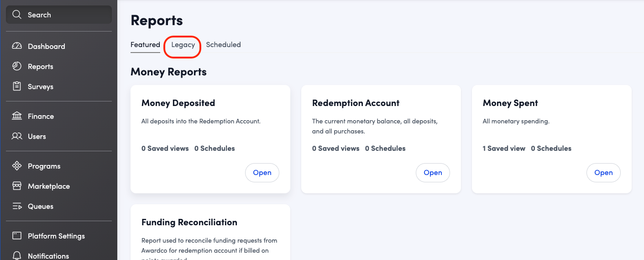The image size is (644, 260).
Task: Click the Notifications bell icon
Action: (x=17, y=255)
